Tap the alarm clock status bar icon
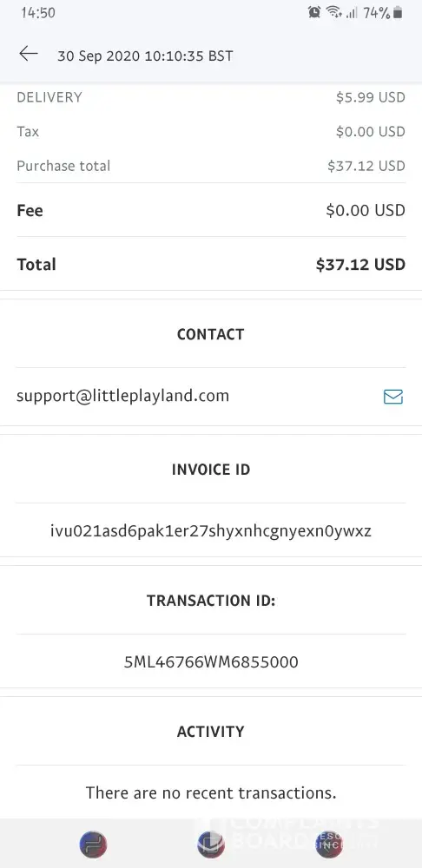 (314, 12)
